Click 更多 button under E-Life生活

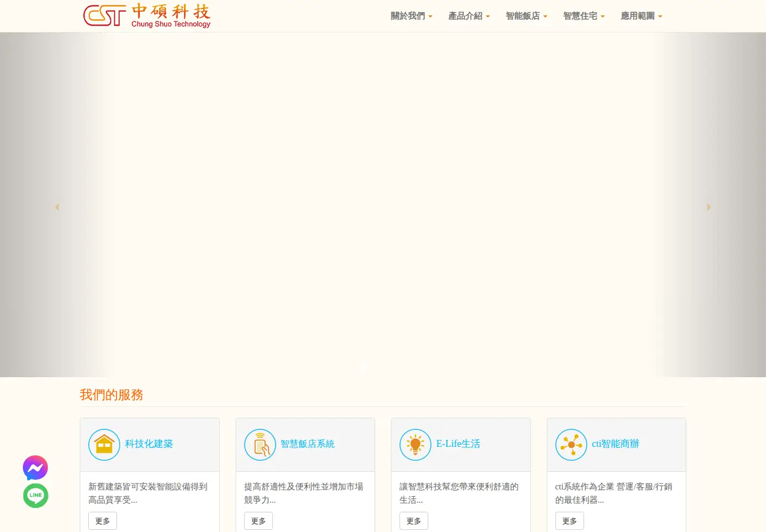[x=414, y=521]
